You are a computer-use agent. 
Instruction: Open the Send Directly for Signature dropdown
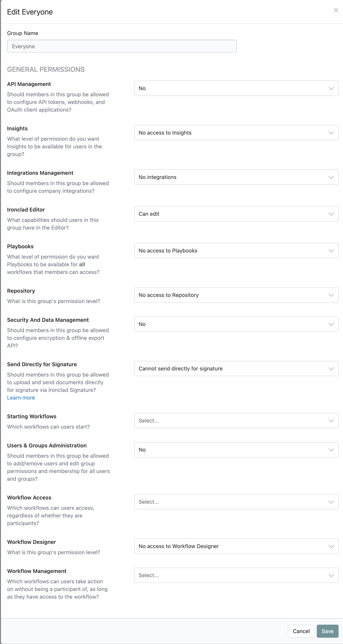click(236, 369)
